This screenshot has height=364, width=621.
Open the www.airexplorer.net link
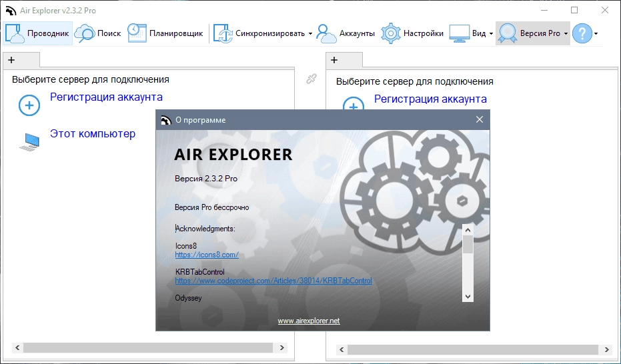point(309,321)
